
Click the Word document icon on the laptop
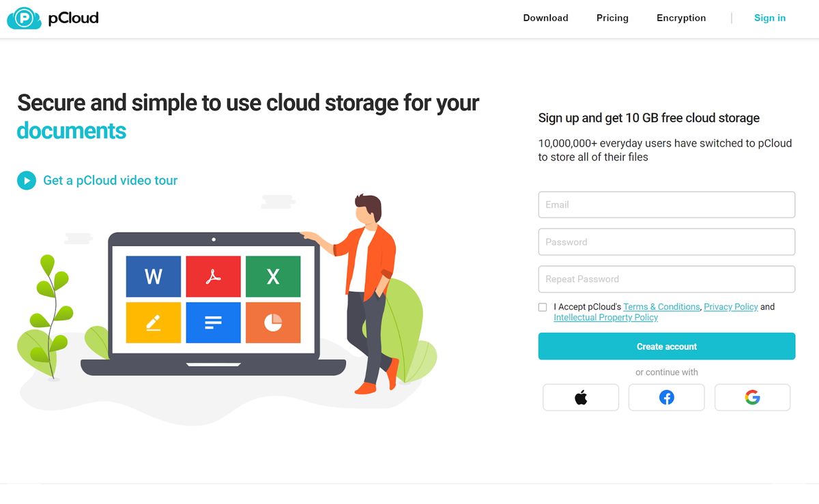tap(153, 277)
